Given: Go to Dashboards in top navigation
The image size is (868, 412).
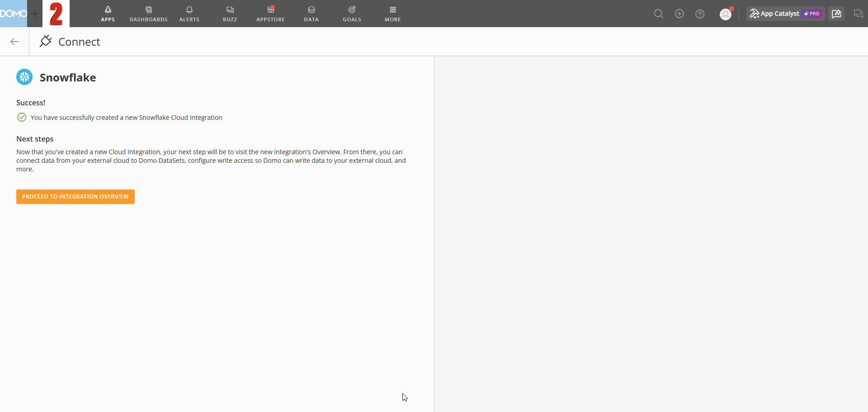Looking at the screenshot, I should point(149,14).
